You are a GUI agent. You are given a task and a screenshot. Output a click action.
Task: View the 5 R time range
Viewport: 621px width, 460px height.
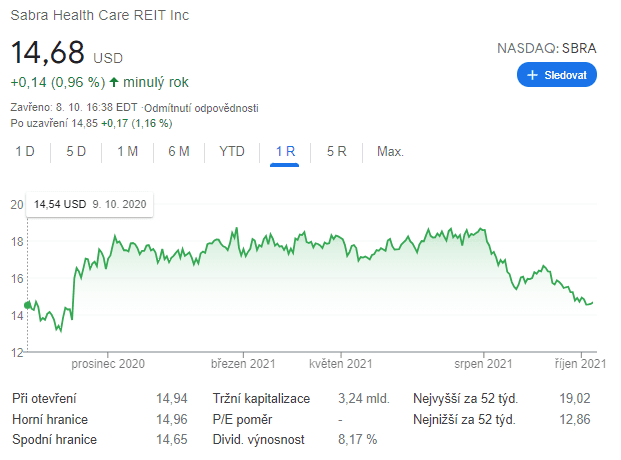click(336, 152)
